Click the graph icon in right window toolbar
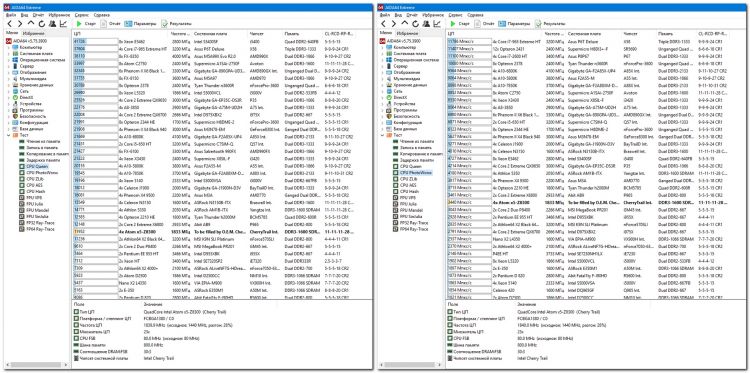Image resolution: width=750 pixels, height=373 pixels. [437, 23]
